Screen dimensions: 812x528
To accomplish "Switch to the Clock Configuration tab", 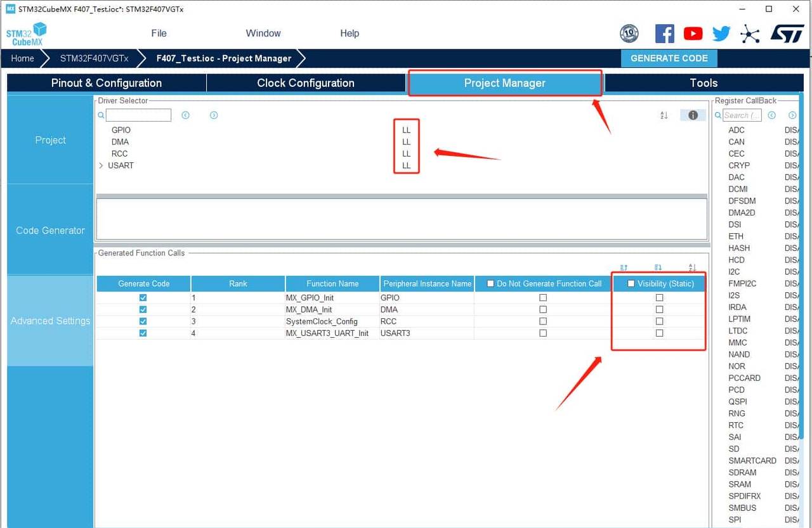I will 305,83.
